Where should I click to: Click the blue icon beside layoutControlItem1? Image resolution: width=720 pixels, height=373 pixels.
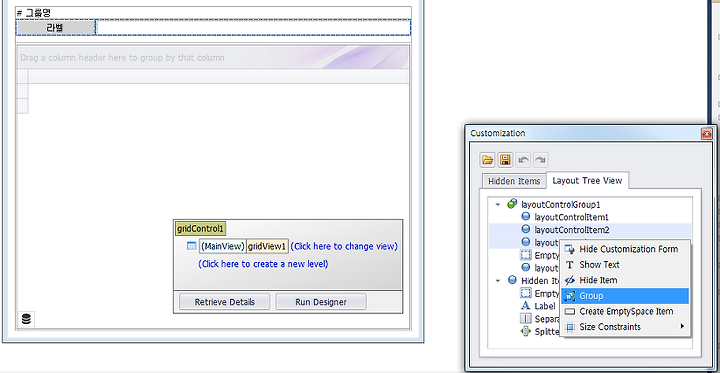coord(526,216)
